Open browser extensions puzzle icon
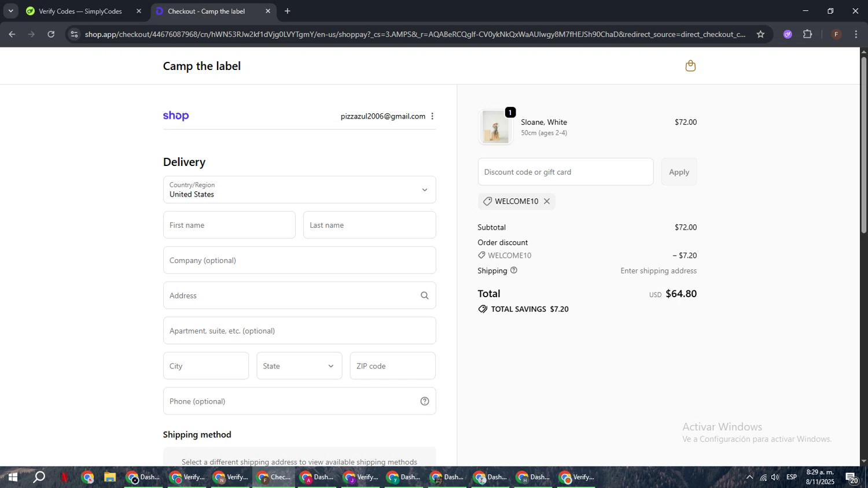 coord(808,34)
